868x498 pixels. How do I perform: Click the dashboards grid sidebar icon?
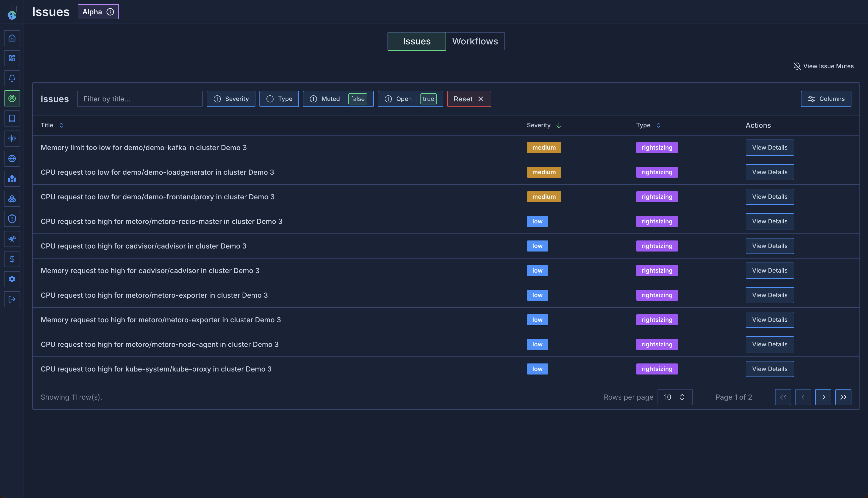click(12, 58)
